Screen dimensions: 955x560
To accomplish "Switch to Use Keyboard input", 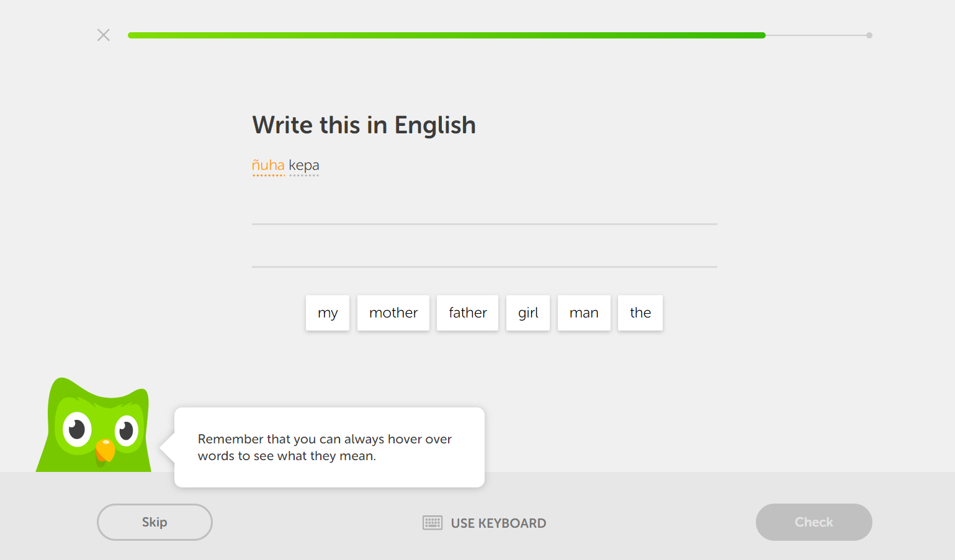I will click(x=485, y=523).
